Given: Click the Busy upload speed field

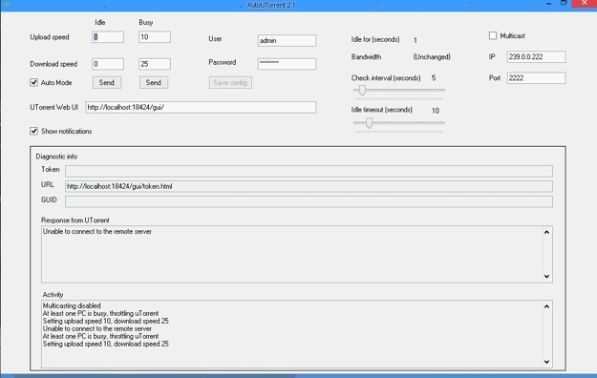Looking at the screenshot, I should [155, 37].
